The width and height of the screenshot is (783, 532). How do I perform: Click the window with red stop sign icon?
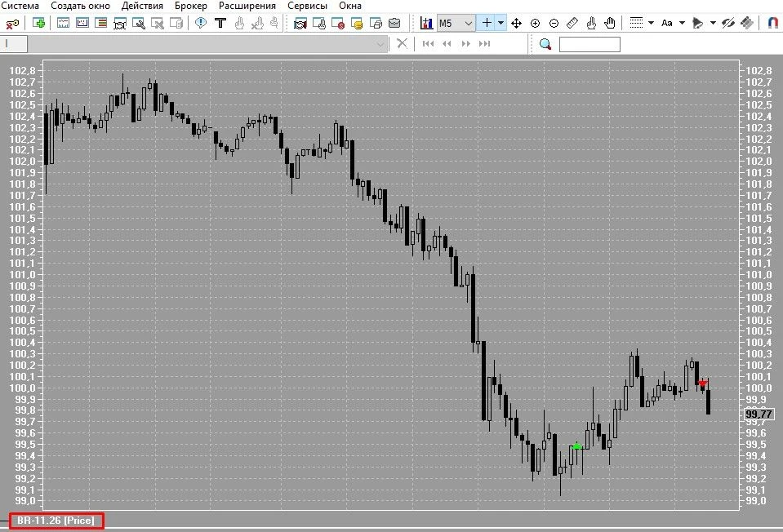coord(338,23)
